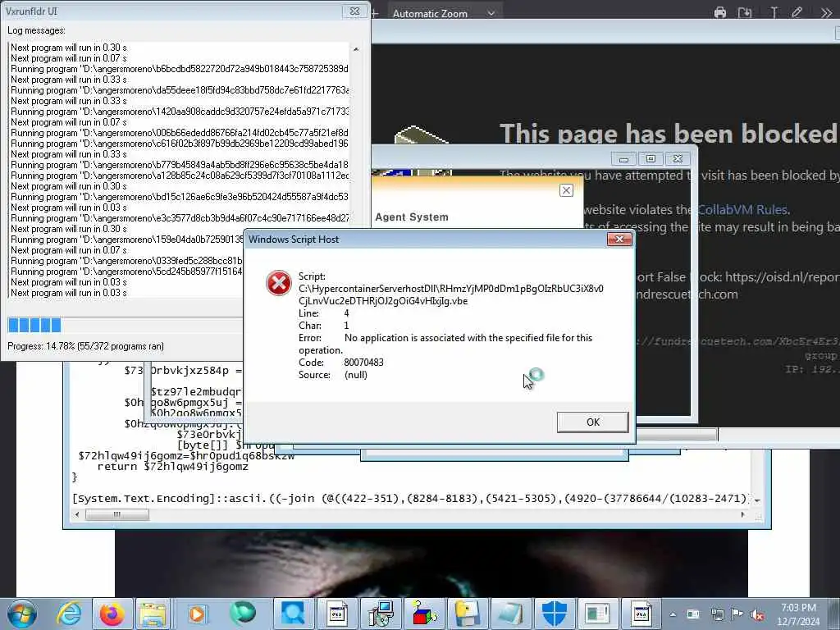Image resolution: width=840 pixels, height=630 pixels.
Task: Click the green swirl app taskbar icon
Action: [x=243, y=614]
